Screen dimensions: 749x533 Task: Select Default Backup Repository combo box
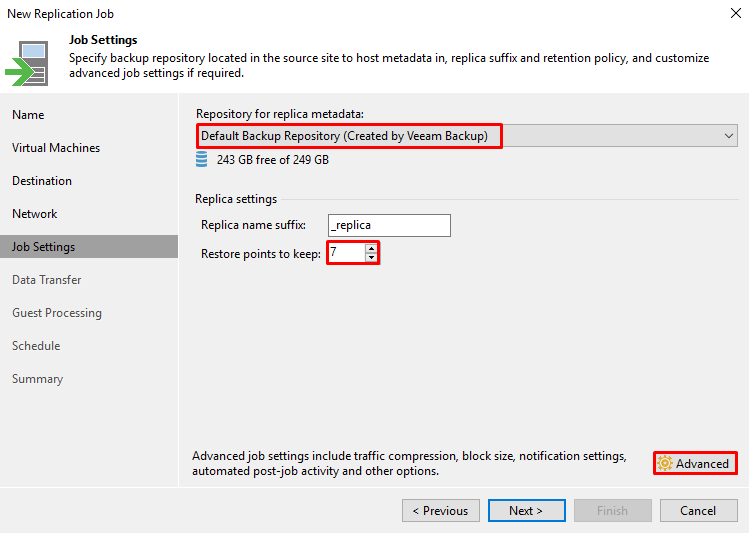(x=467, y=136)
